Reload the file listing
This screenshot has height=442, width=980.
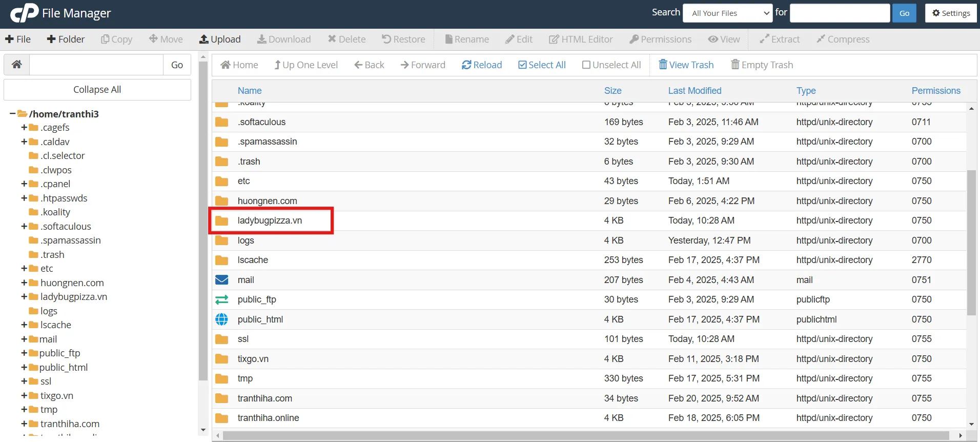tap(482, 65)
